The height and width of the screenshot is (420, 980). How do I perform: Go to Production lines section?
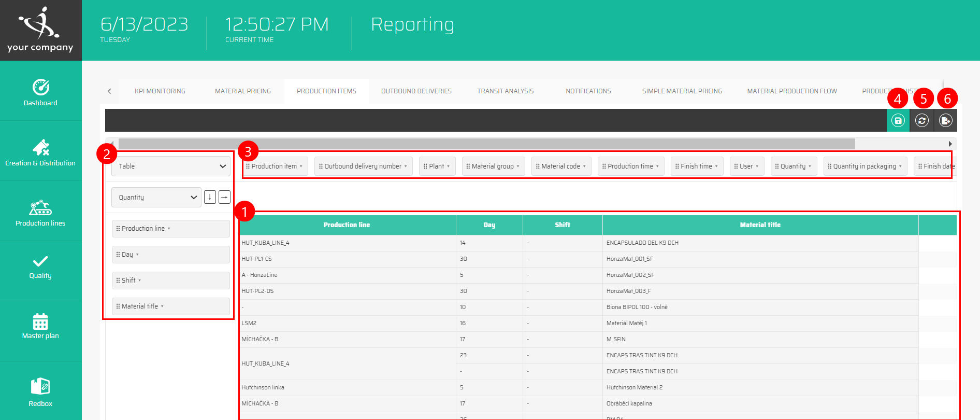click(x=40, y=213)
